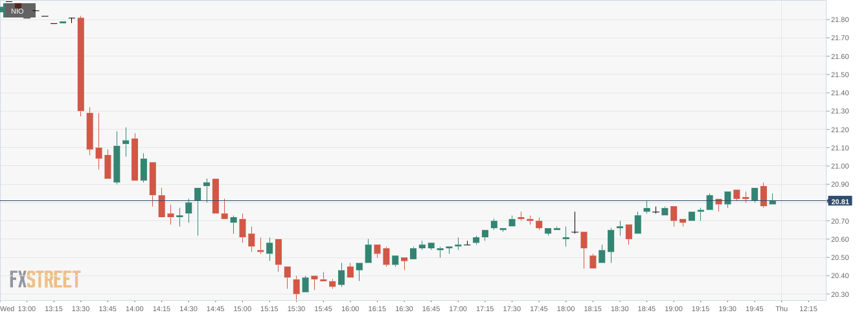This screenshot has height=317, width=868.
Task: Click the Thu day marker on time axis
Action: (x=782, y=309)
